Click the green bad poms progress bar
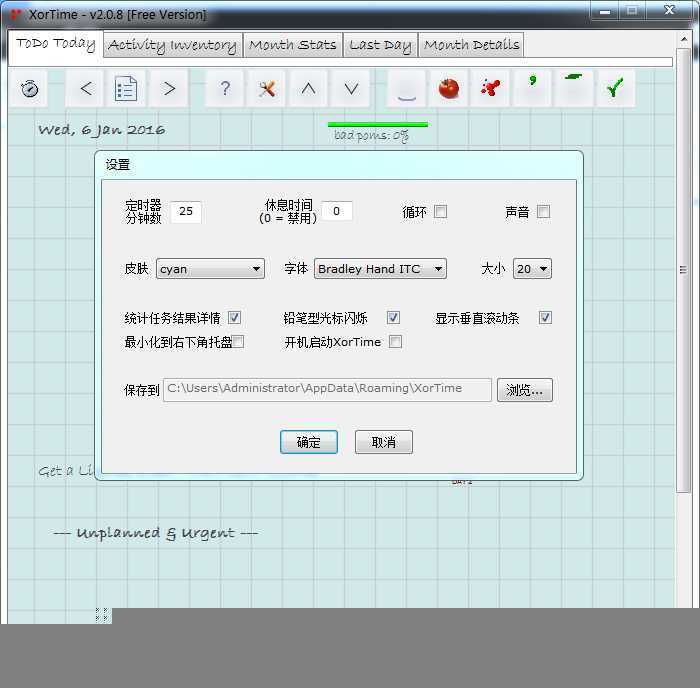700x688 pixels. 378,125
